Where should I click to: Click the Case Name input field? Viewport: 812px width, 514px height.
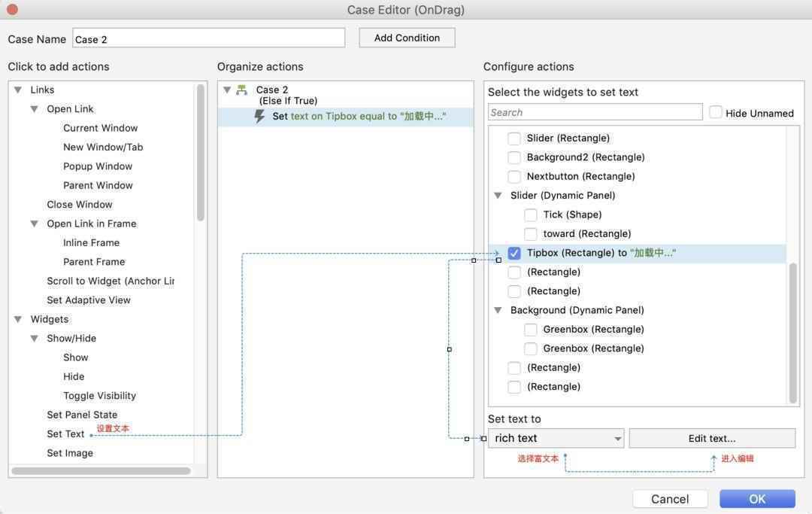pos(209,38)
